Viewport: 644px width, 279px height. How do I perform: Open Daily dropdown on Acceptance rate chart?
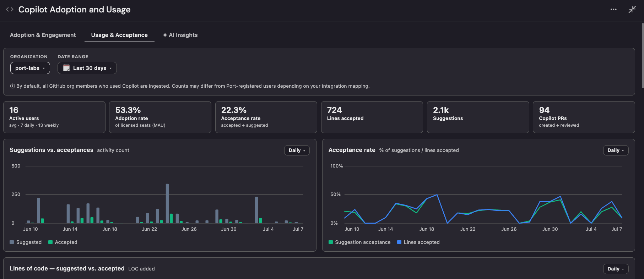(616, 150)
